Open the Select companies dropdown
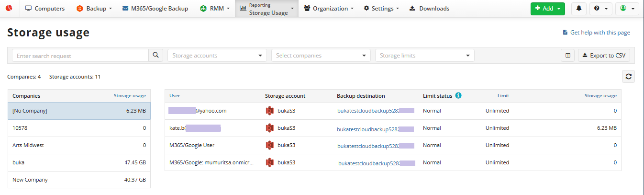Image resolution: width=644 pixels, height=195 pixels. pos(321,56)
